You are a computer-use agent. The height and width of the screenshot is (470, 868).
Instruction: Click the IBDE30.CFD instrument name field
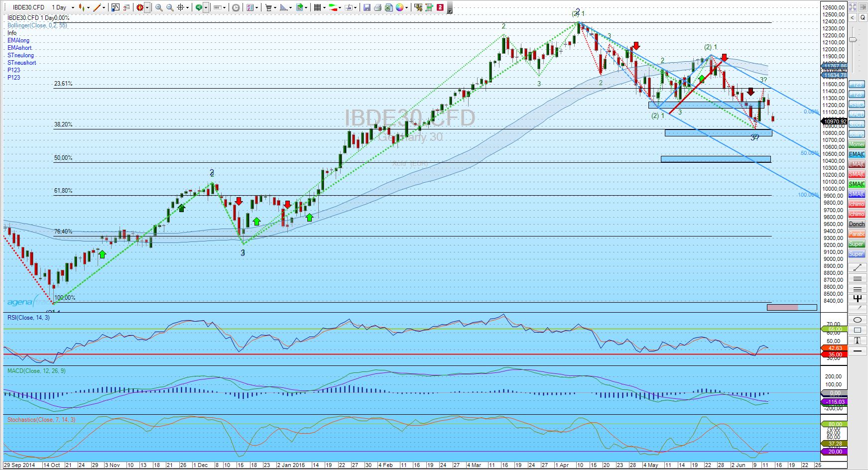click(28, 7)
